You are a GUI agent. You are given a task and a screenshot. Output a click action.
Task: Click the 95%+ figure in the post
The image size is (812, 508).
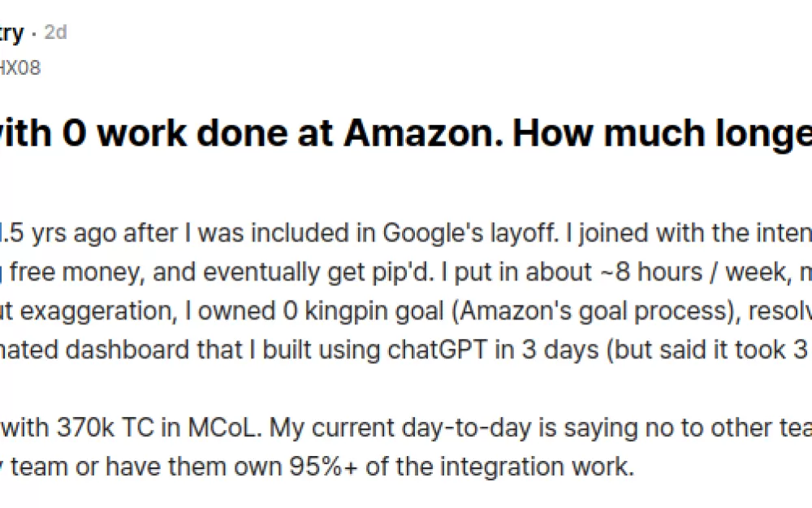[x=324, y=467]
